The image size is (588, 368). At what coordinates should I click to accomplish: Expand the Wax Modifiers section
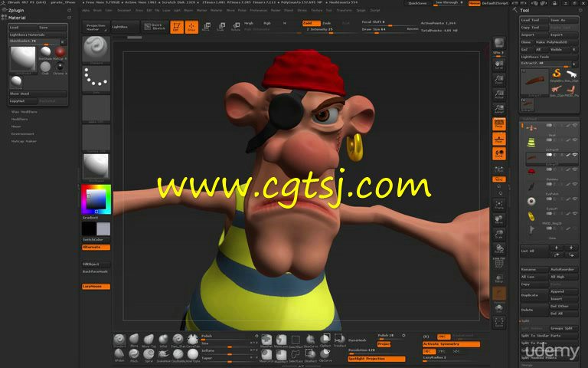[24, 111]
